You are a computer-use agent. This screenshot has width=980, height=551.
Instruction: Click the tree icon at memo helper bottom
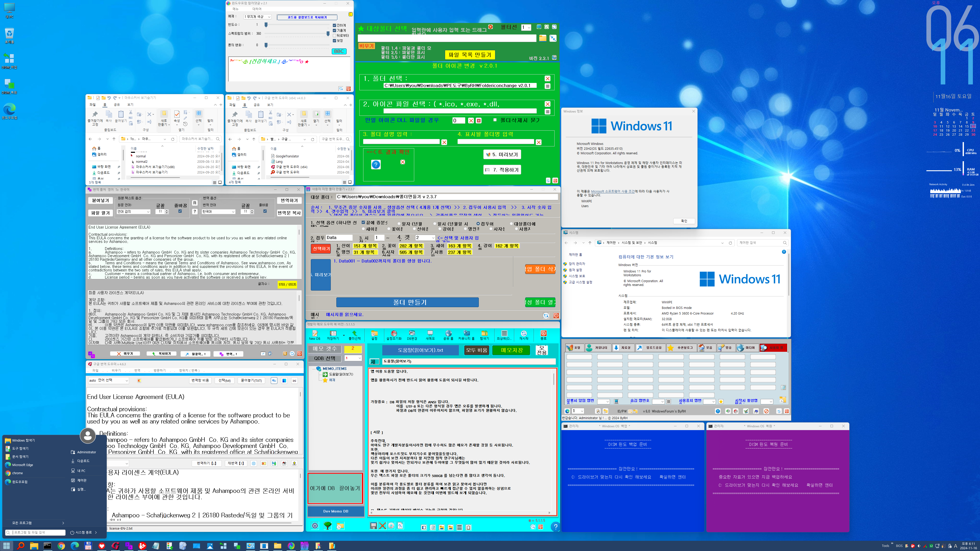(327, 526)
